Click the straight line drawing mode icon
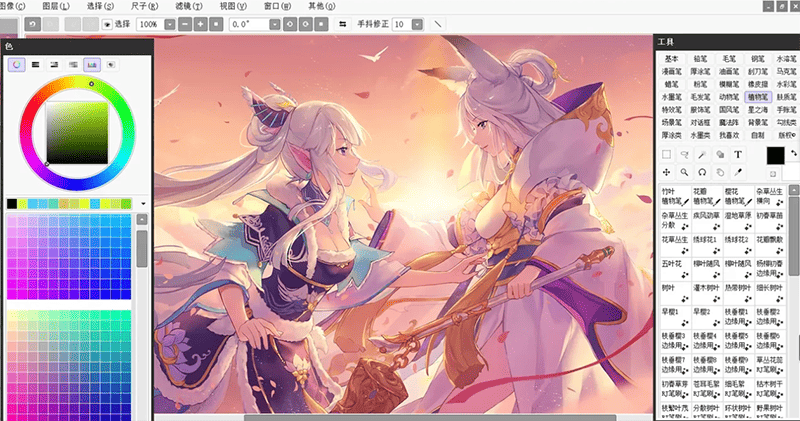Screen dimensions: 800x421 coord(437,24)
